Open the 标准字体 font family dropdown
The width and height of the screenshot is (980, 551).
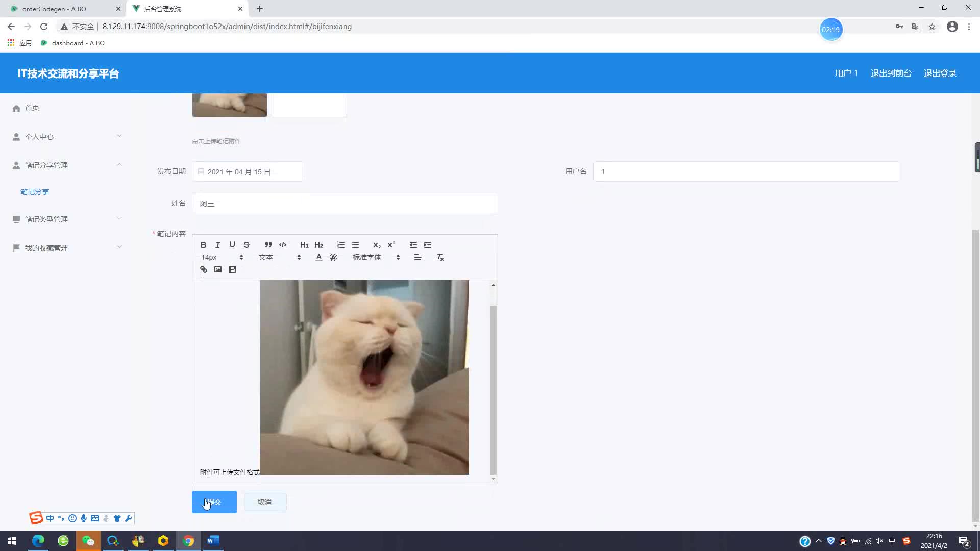point(376,257)
